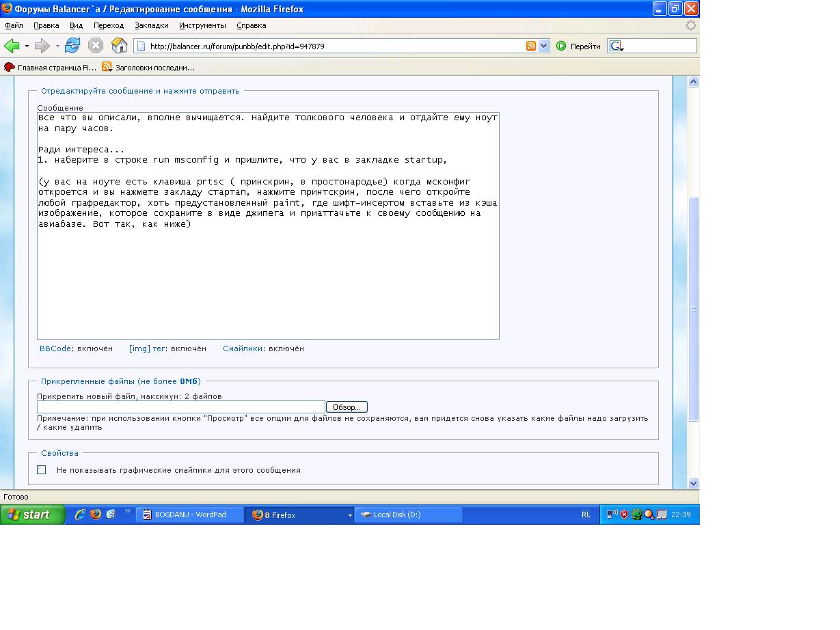Image resolution: width=840 pixels, height=630 pixels.
Task: Open forward button history dropdown arrow
Action: pyautogui.click(x=57, y=46)
